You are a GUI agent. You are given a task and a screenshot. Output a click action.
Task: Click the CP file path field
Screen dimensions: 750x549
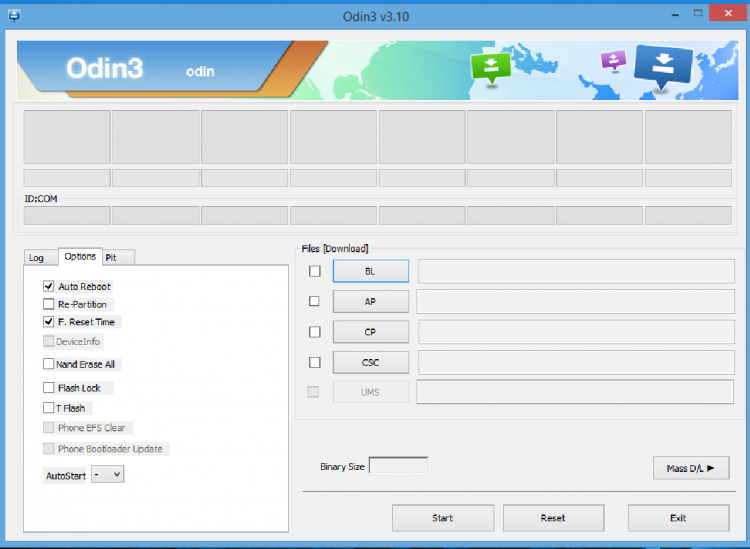[576, 332]
